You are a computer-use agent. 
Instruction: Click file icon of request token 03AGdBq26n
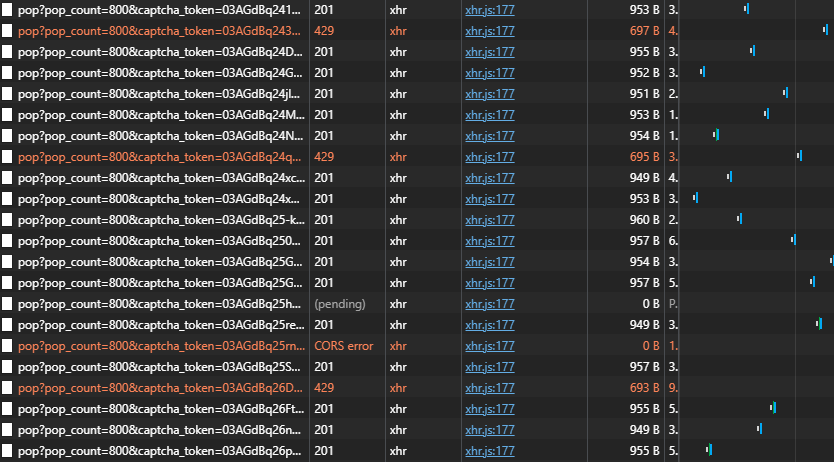click(x=7, y=430)
